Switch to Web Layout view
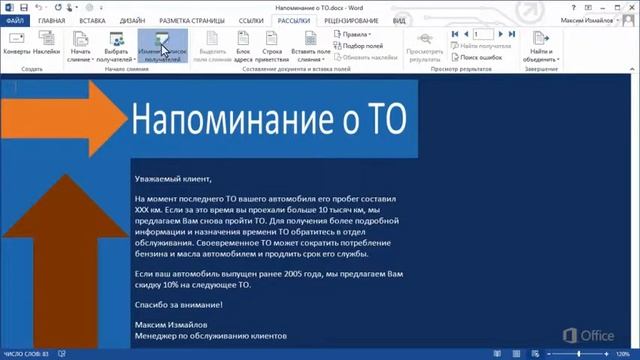 (535, 354)
